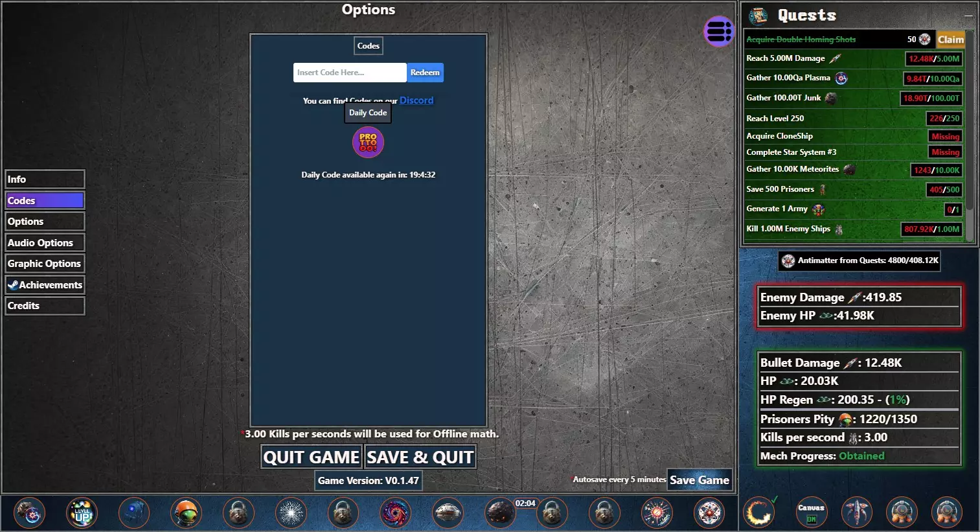Click the Kill 1.00M Enemy Ships quest
Image resolution: width=980 pixels, height=532 pixels.
point(854,229)
